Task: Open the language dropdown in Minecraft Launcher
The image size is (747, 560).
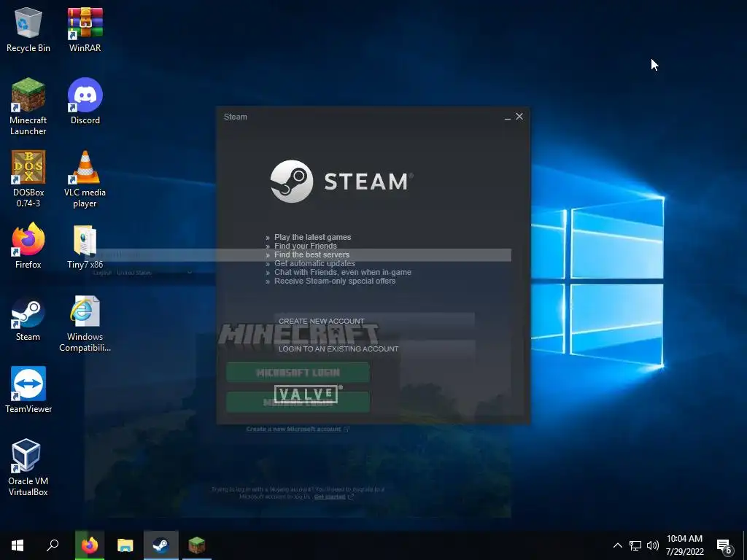Action: (x=142, y=273)
